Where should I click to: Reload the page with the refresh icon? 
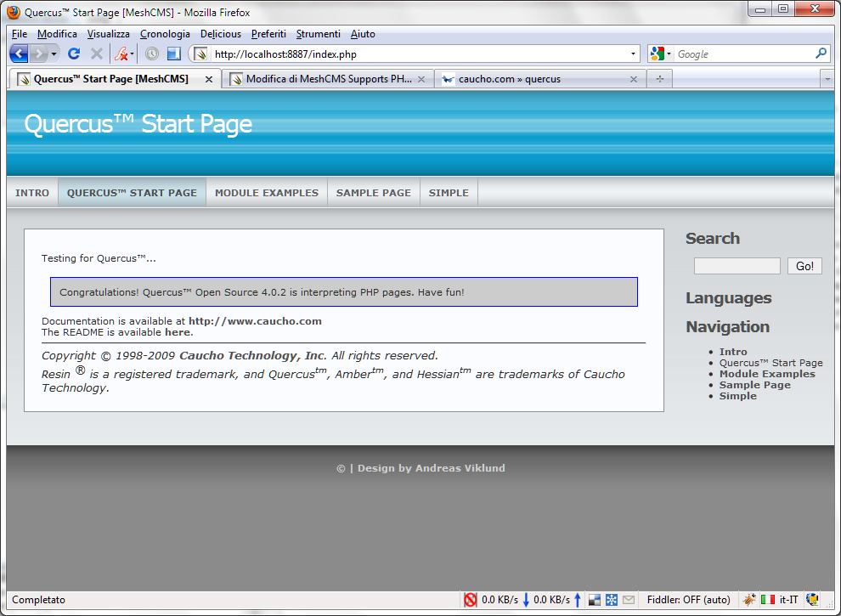[74, 54]
